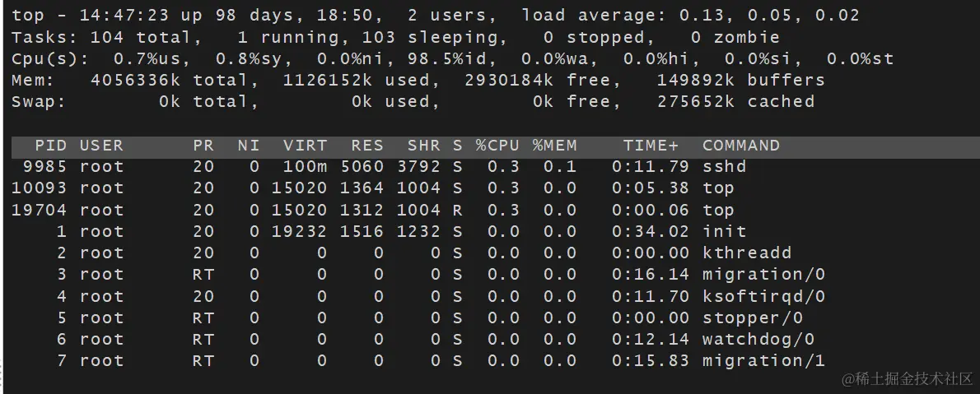Click the VIRT column header
Viewport: 980px width, 394px height.
pyautogui.click(x=305, y=146)
